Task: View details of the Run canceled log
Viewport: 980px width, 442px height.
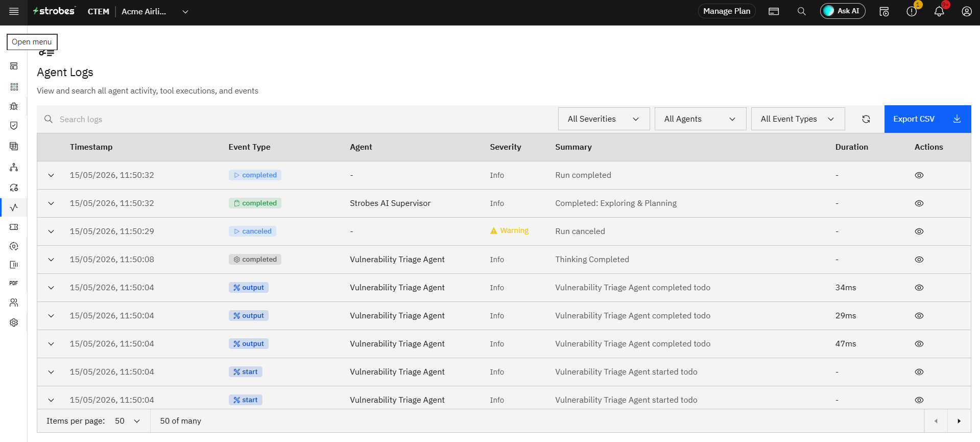Action: tap(919, 231)
